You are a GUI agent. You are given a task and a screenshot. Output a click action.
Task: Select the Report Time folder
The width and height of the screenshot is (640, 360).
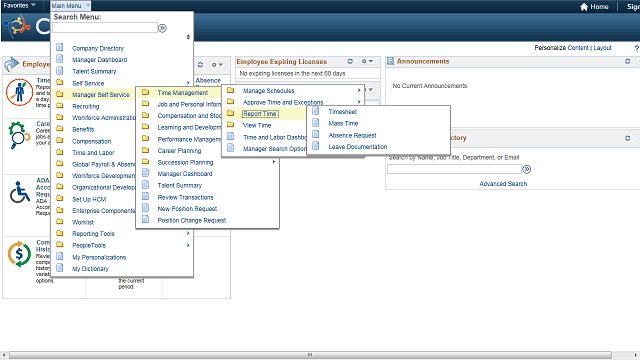(260, 114)
